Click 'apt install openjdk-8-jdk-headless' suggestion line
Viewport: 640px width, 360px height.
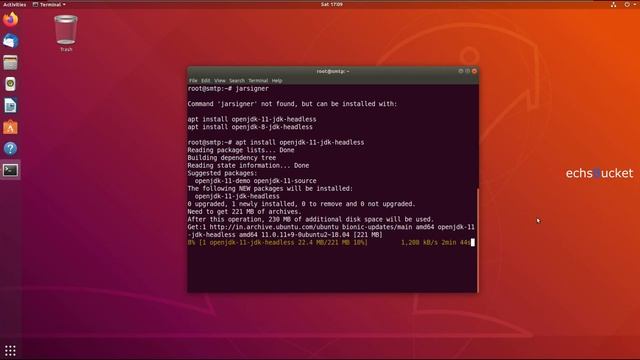click(250, 127)
